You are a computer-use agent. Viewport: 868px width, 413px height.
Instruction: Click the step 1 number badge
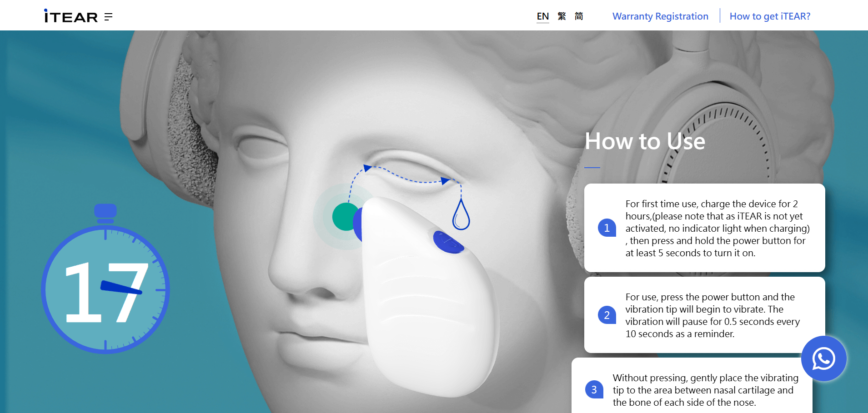(x=607, y=228)
